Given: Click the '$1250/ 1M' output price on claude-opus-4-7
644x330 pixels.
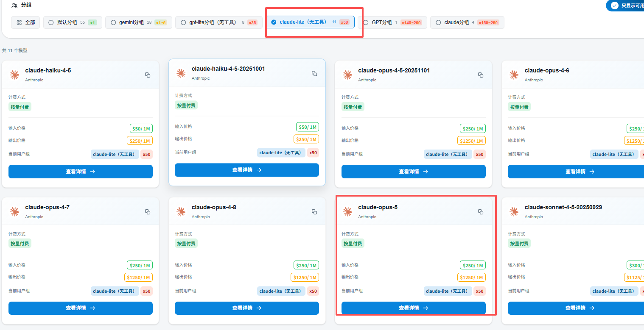Looking at the screenshot, I should pyautogui.click(x=138, y=277).
